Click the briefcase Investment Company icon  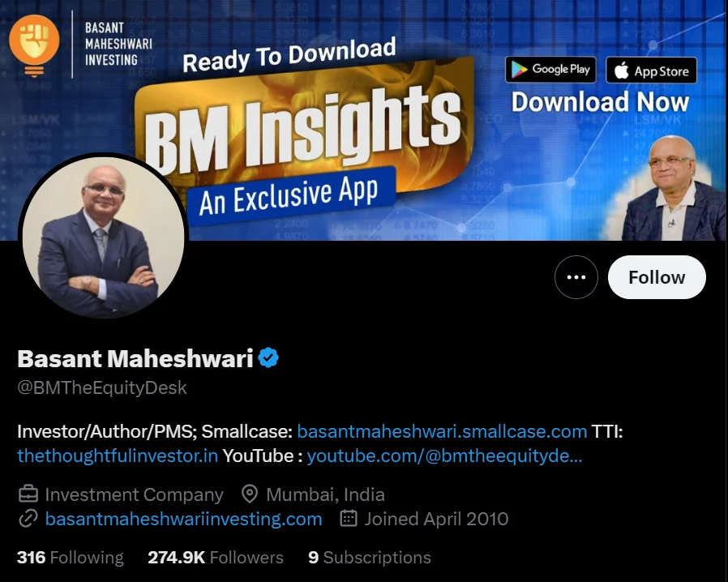coord(28,494)
